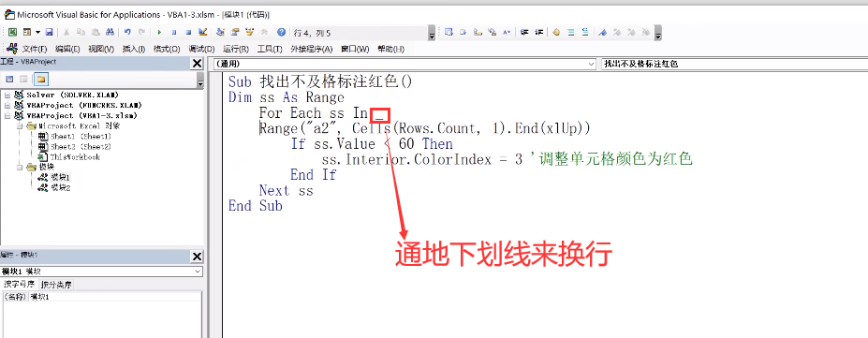Click the (名称) property value field

click(114, 297)
